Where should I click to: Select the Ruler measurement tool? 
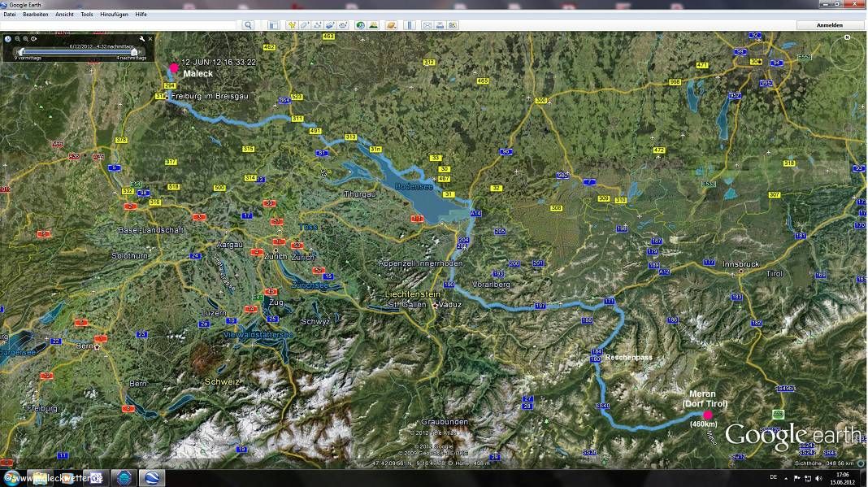tap(409, 25)
